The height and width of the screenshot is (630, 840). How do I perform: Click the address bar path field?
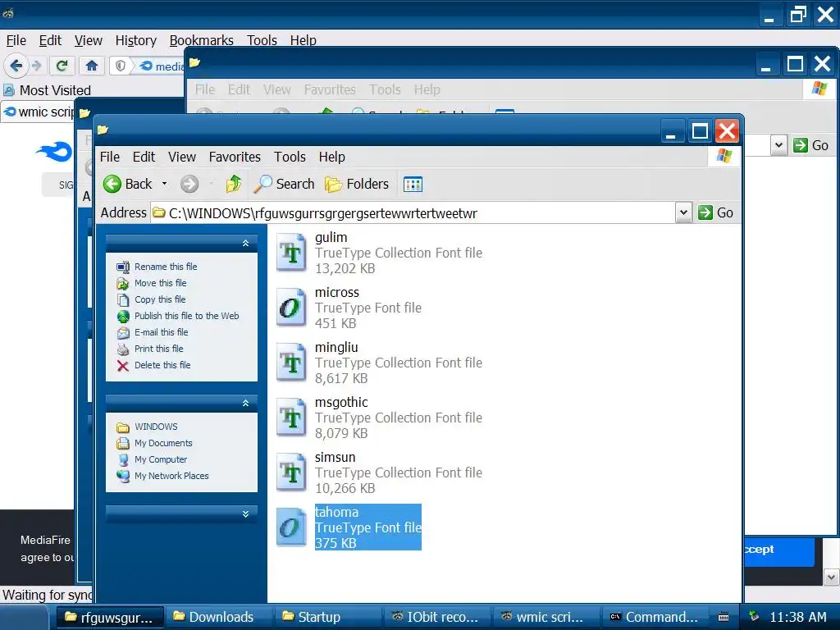pyautogui.click(x=413, y=213)
